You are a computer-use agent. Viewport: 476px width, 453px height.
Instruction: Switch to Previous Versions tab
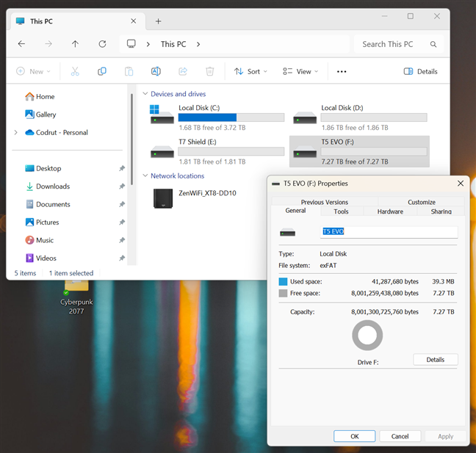(325, 202)
